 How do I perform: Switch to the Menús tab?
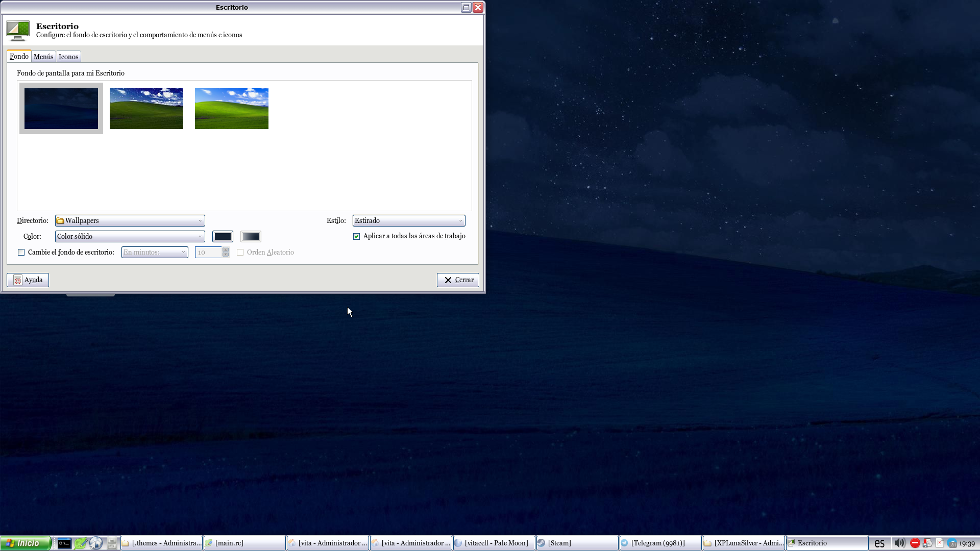coord(43,57)
